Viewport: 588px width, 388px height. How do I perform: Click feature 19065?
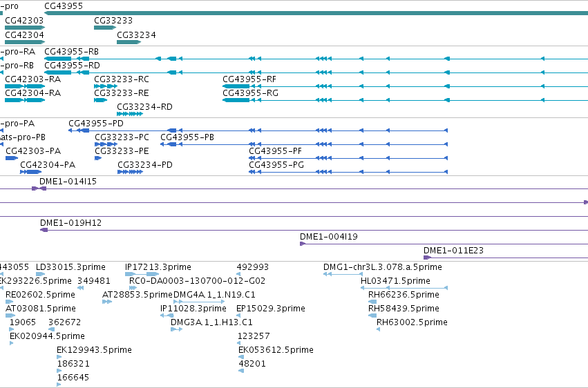point(12,330)
